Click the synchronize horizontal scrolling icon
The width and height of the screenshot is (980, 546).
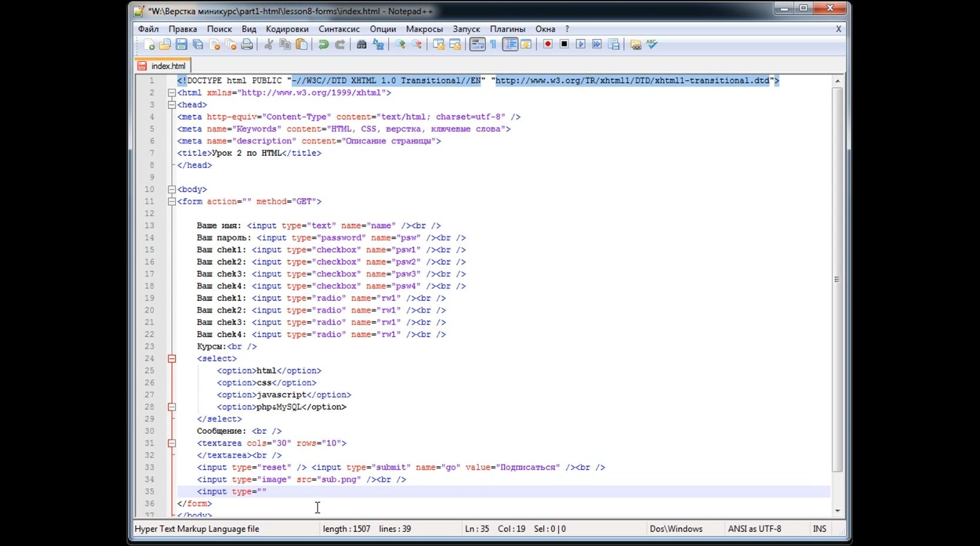(455, 45)
